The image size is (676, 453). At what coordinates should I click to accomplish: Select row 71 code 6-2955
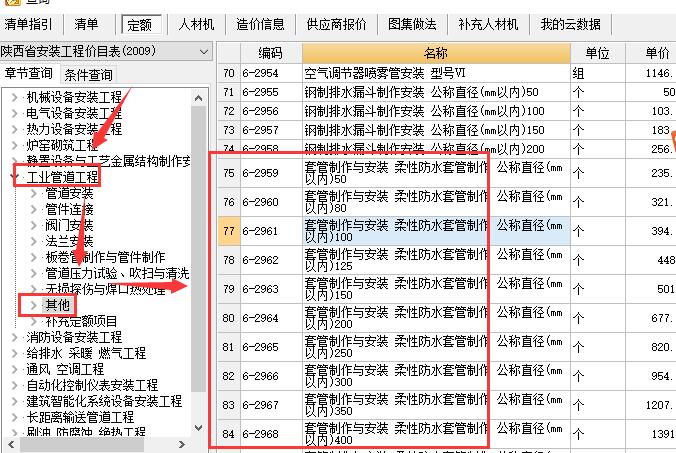(260, 92)
